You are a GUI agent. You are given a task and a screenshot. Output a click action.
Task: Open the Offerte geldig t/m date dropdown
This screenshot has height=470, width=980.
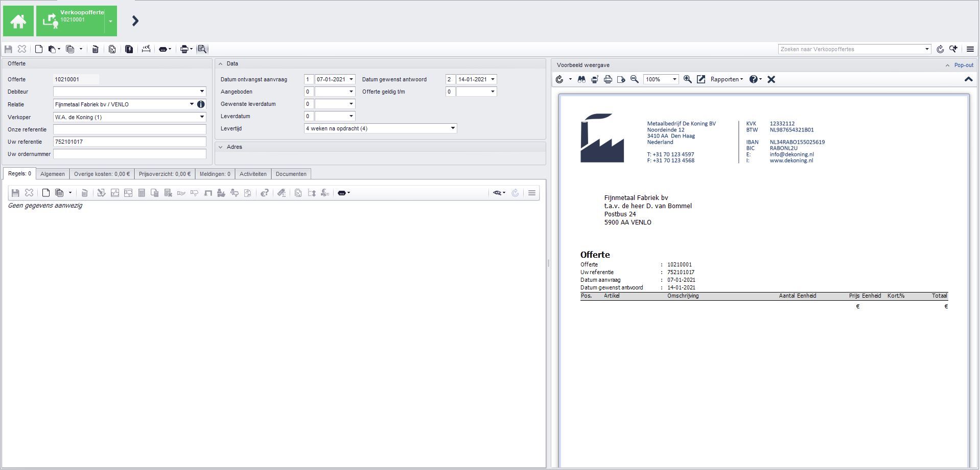coord(493,92)
